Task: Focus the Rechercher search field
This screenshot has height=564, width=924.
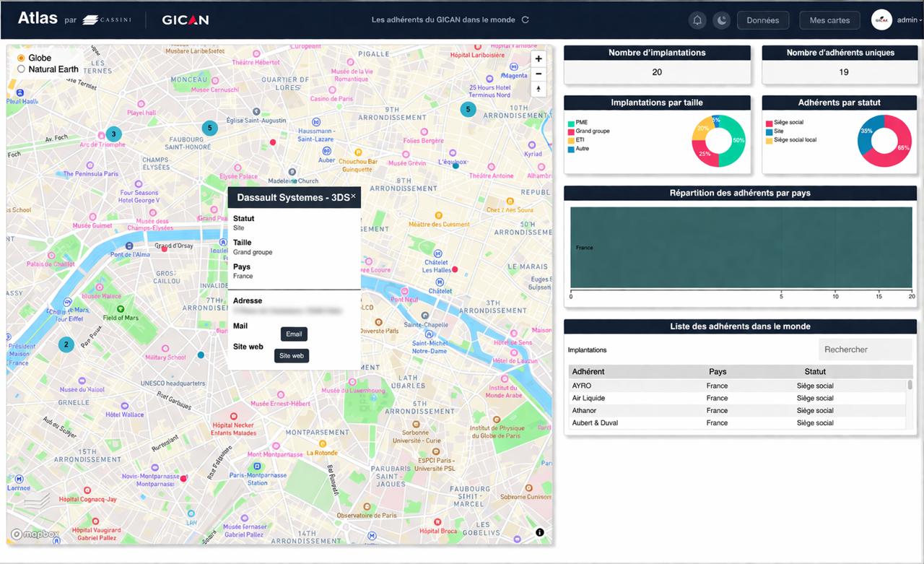Action: tap(866, 350)
